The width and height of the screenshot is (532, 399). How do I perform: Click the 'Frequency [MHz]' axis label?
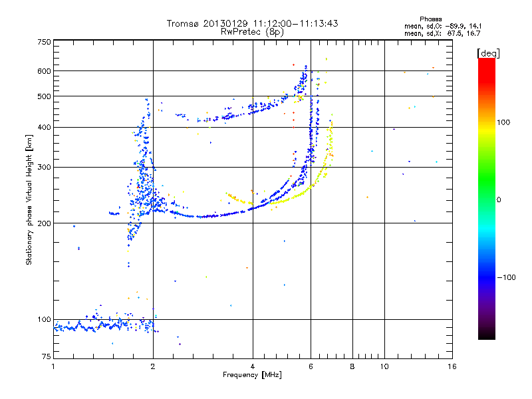tap(252, 375)
